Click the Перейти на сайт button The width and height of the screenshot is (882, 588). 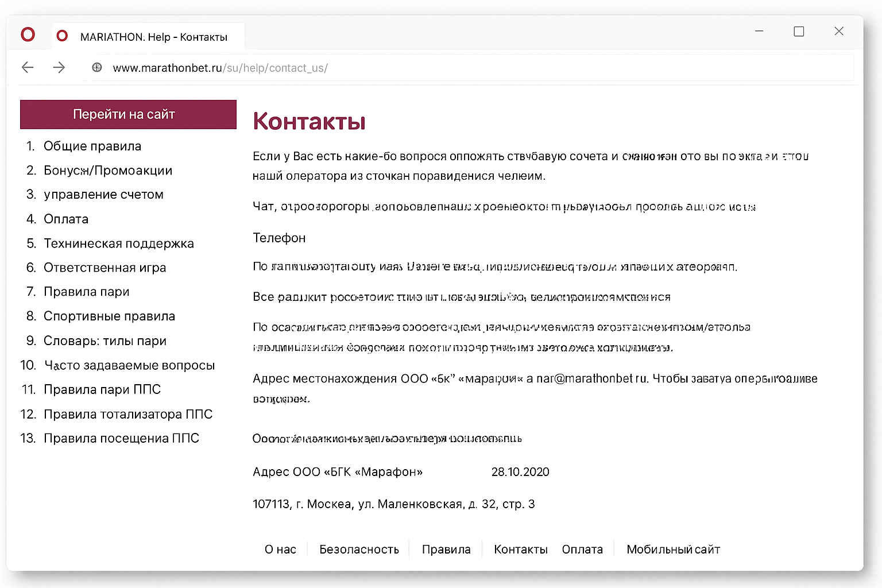coord(127,114)
